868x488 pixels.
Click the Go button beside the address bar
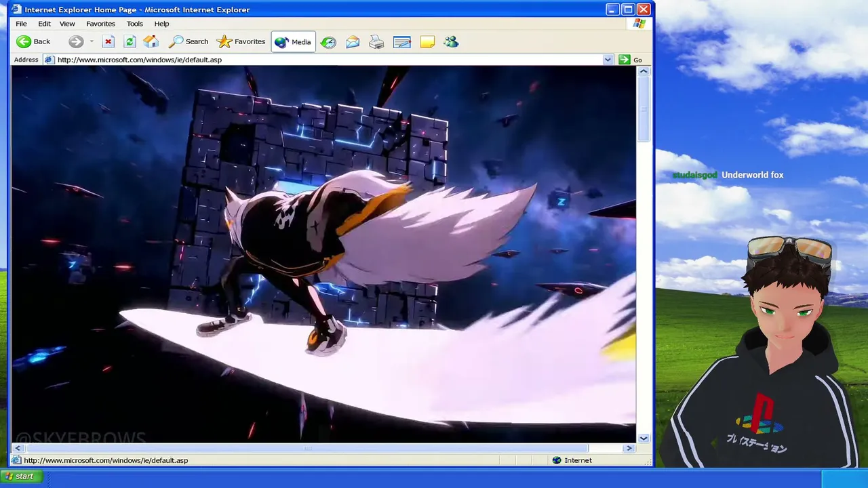(x=631, y=60)
